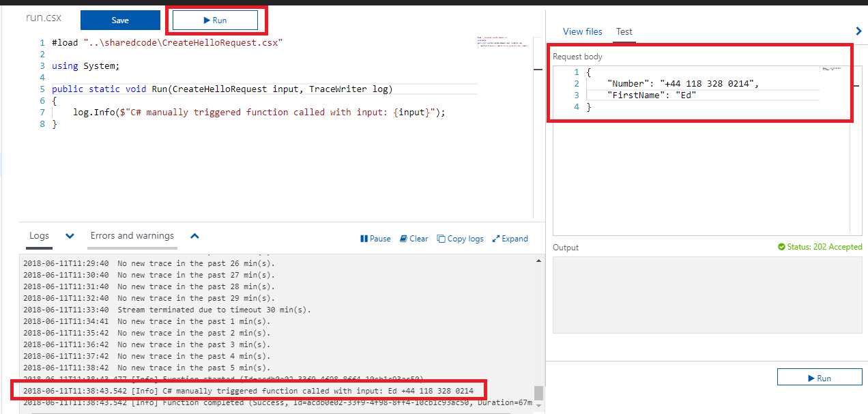Screen dimensions: 868x414
Task: Click the play icon on the Test panel Run button
Action: tap(812, 376)
